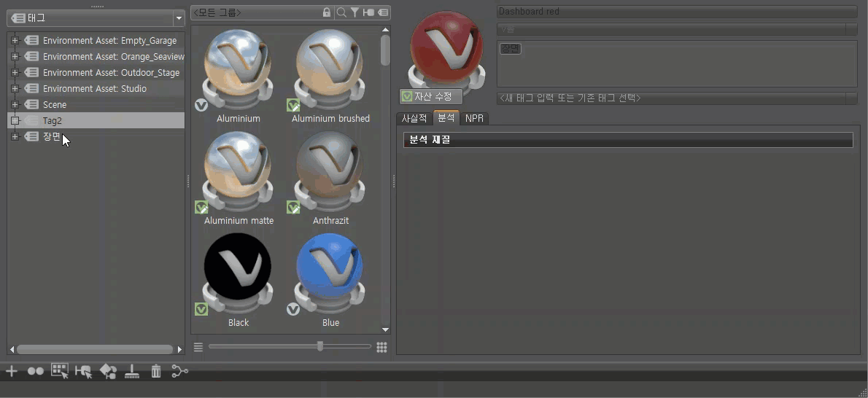Expand Environment Asset: Studio node
This screenshot has width=868, height=398.
15,89
